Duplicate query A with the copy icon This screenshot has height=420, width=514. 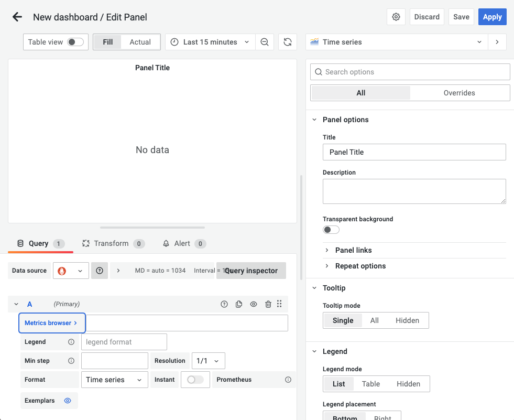239,304
